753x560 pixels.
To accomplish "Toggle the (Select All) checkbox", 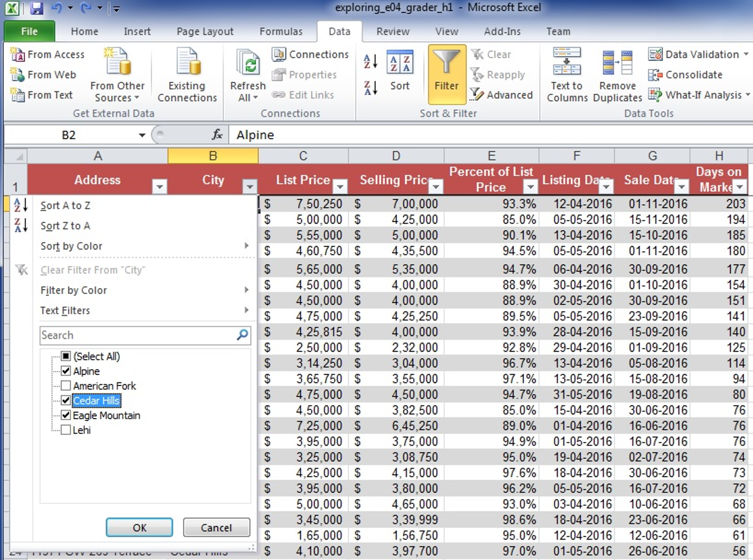I will pos(66,356).
